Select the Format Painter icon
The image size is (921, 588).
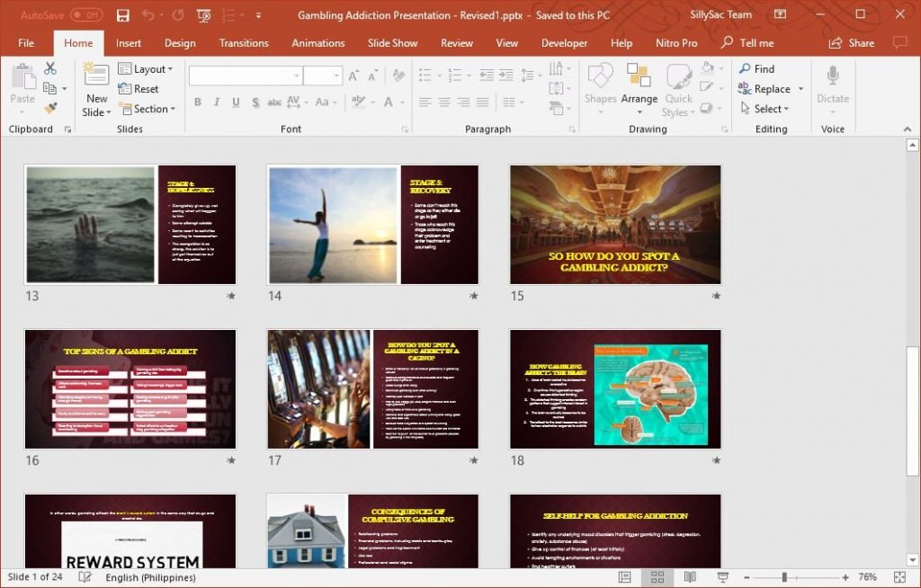[51, 108]
